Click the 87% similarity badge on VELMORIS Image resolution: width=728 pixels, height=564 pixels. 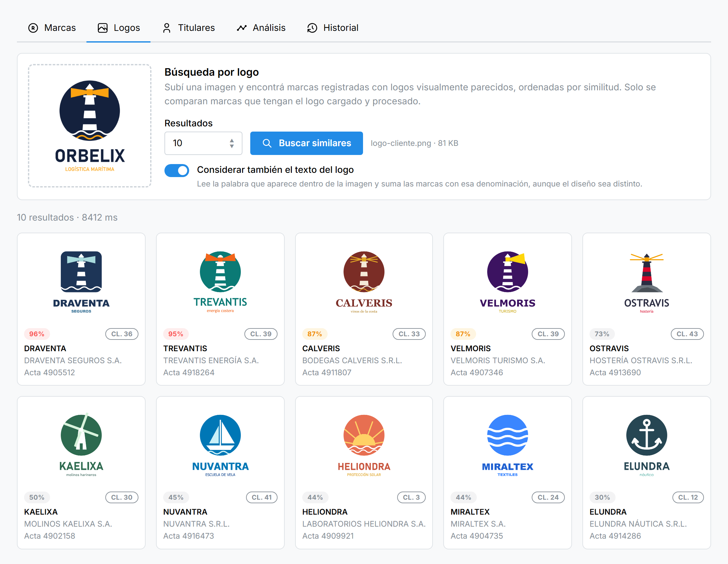[463, 334]
